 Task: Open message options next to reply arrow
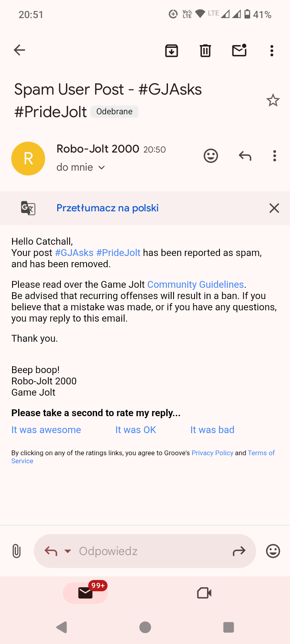pos(275,156)
